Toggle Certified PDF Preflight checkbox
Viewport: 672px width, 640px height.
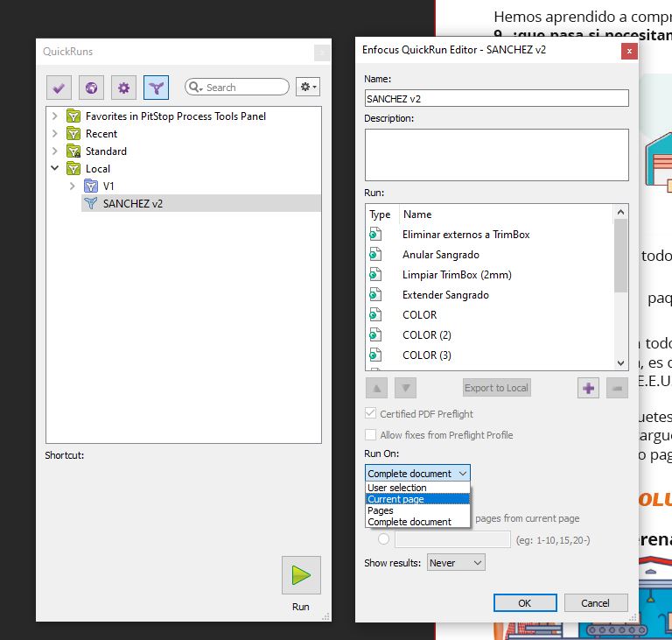370,413
